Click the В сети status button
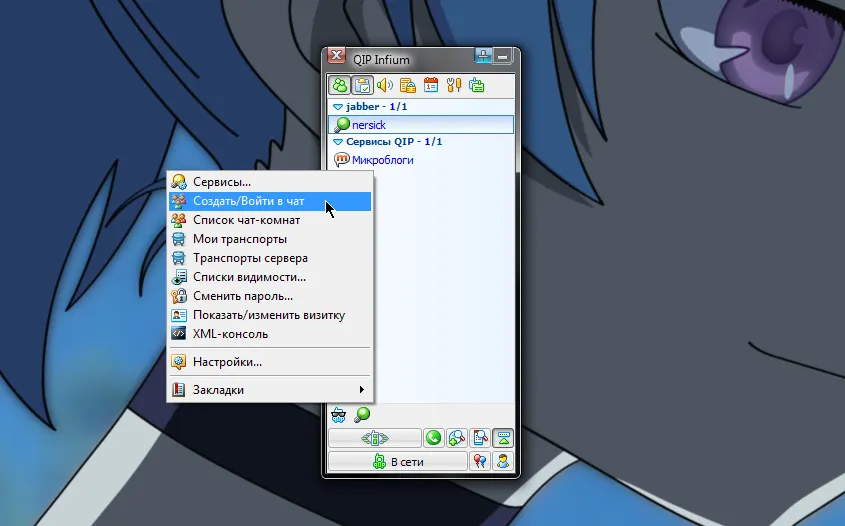The width and height of the screenshot is (845, 526). (398, 461)
